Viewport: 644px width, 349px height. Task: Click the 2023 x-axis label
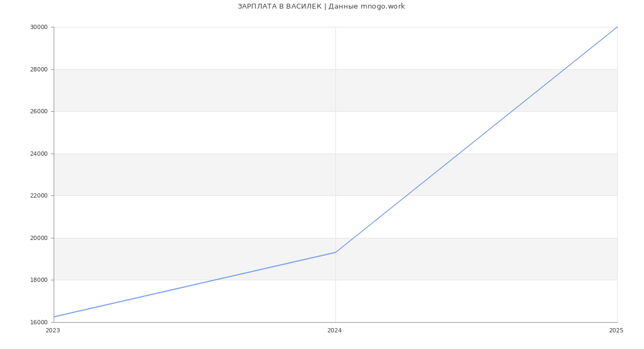click(x=53, y=331)
